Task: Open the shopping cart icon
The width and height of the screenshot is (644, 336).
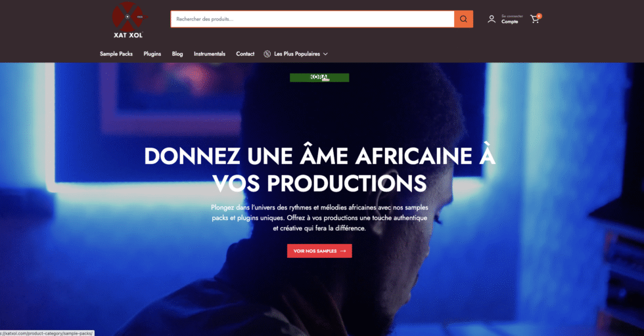Action: [534, 19]
